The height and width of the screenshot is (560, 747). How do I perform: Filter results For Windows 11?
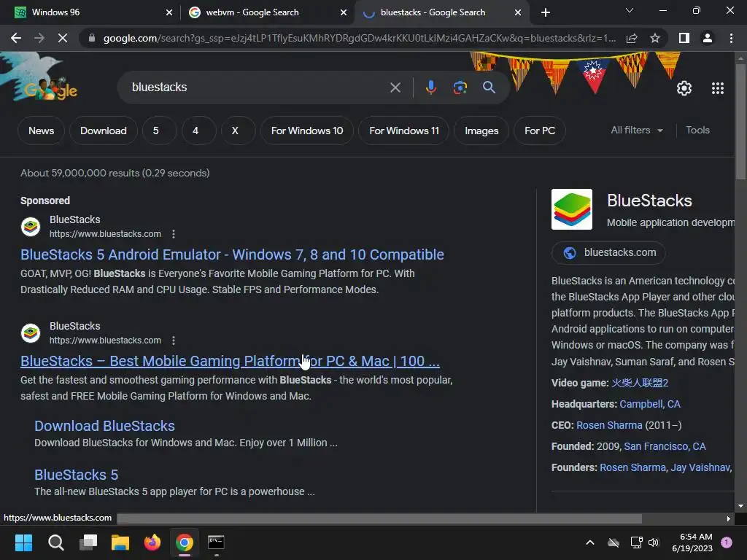point(404,131)
